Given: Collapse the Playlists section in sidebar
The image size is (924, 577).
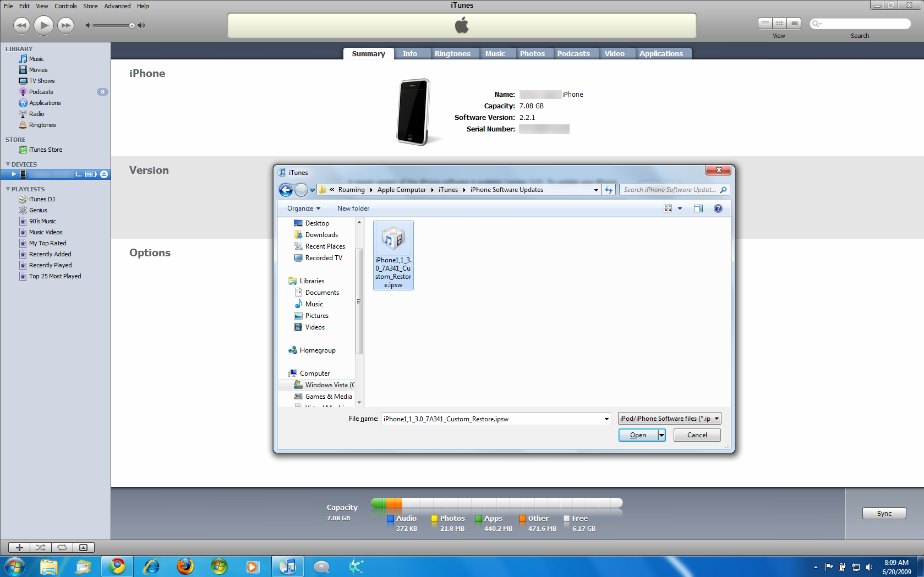Looking at the screenshot, I should click(x=8, y=189).
